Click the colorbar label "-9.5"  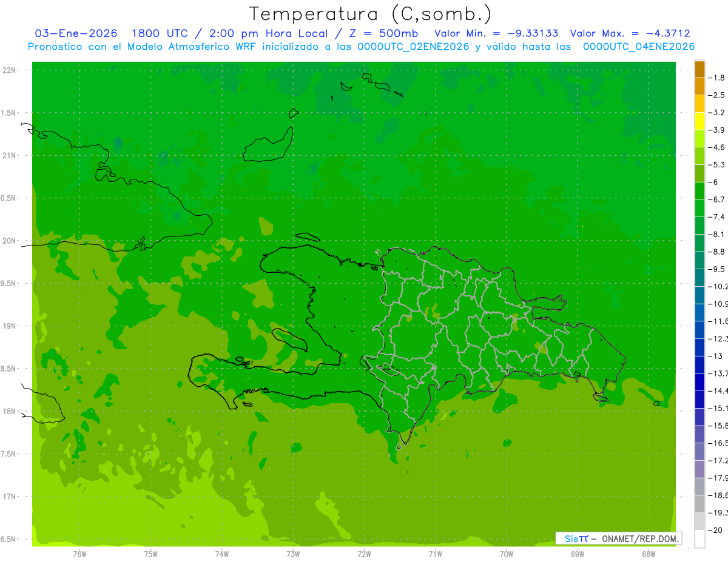coord(716,269)
